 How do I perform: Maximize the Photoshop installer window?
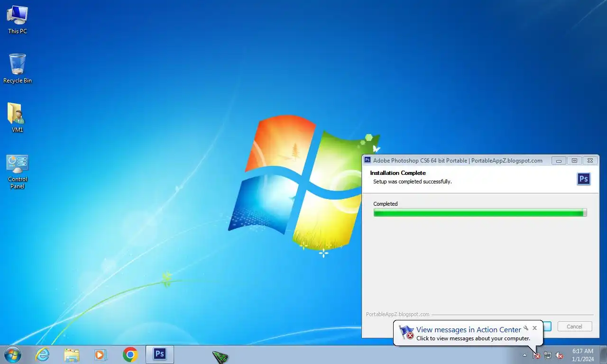(x=574, y=161)
